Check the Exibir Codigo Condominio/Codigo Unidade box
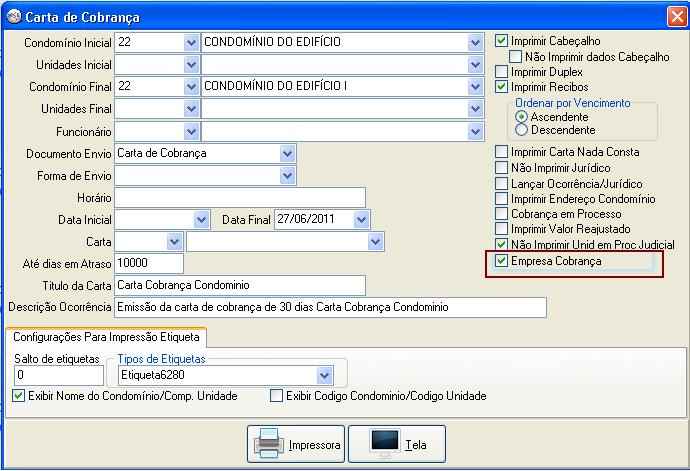This screenshot has width=690, height=471. 277,396
